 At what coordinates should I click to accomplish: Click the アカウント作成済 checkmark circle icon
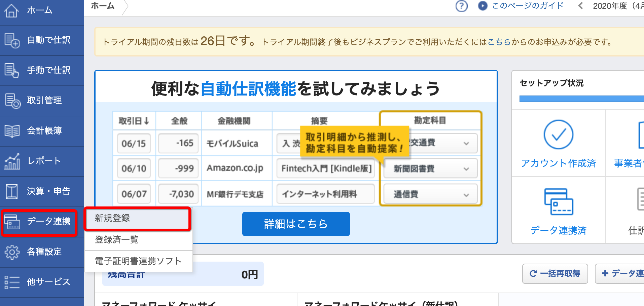[x=558, y=135]
